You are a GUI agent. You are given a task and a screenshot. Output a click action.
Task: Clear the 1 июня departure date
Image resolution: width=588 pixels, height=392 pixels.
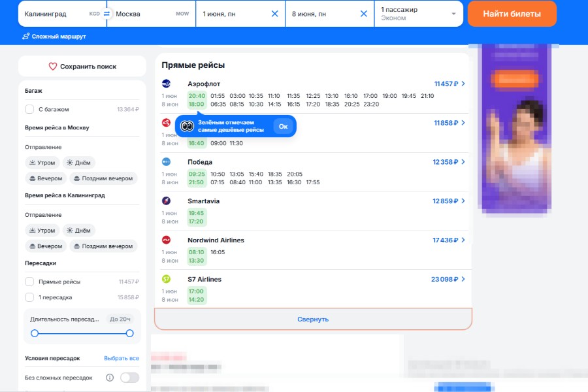tap(275, 14)
